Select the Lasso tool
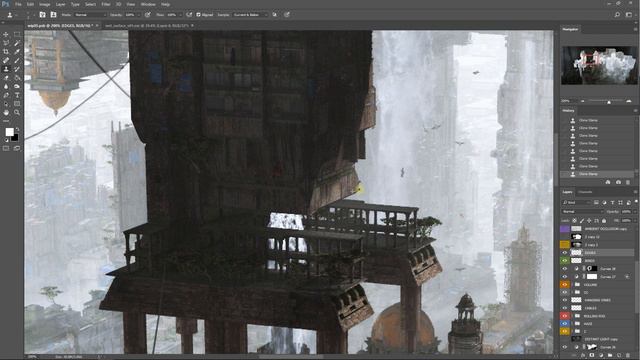Screen dimensions: 640x360 coord(6,43)
